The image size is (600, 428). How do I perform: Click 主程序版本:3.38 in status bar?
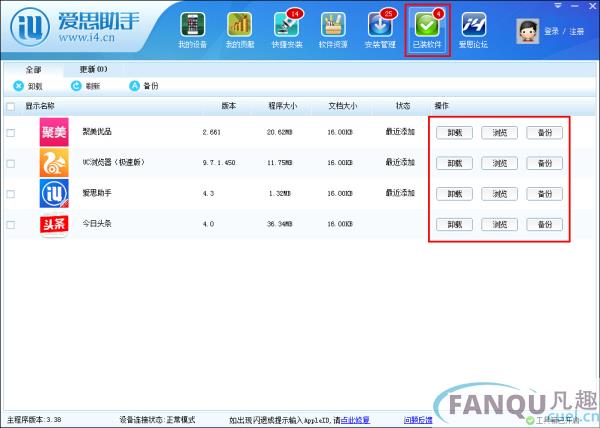pos(34,420)
